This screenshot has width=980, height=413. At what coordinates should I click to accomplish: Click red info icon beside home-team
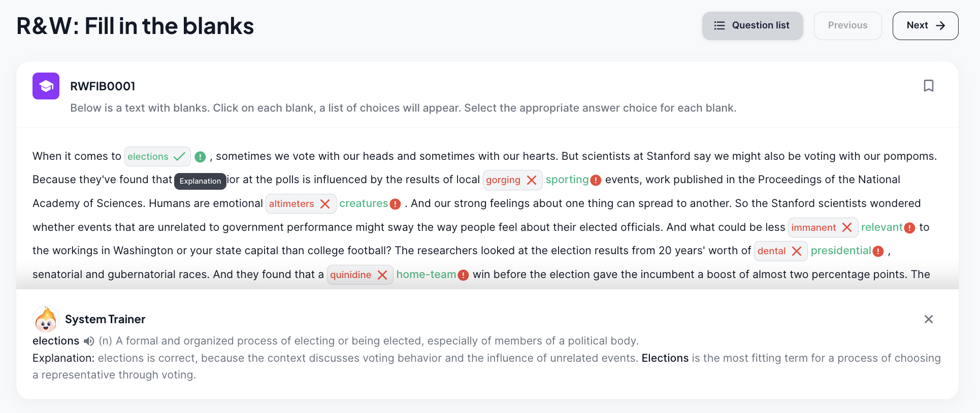(x=463, y=275)
